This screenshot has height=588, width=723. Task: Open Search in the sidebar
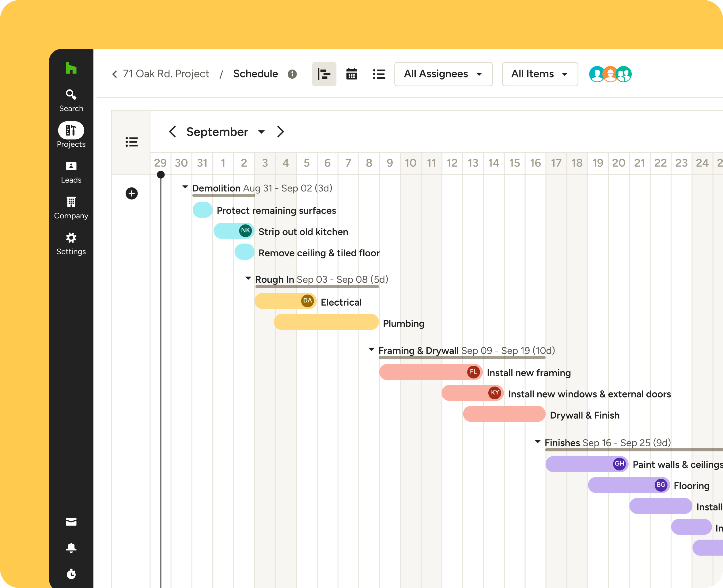pos(71,100)
